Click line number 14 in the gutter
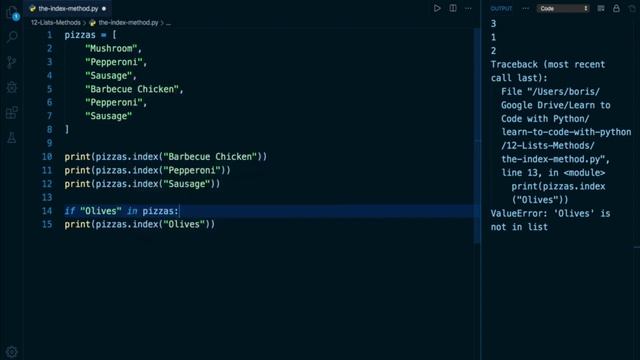The image size is (640, 360). [x=47, y=211]
